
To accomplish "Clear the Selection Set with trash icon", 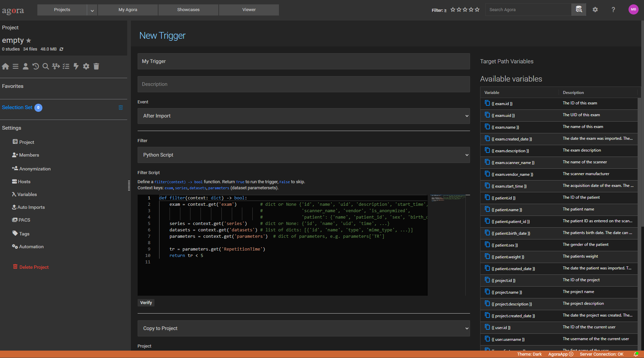I will (x=121, y=107).
